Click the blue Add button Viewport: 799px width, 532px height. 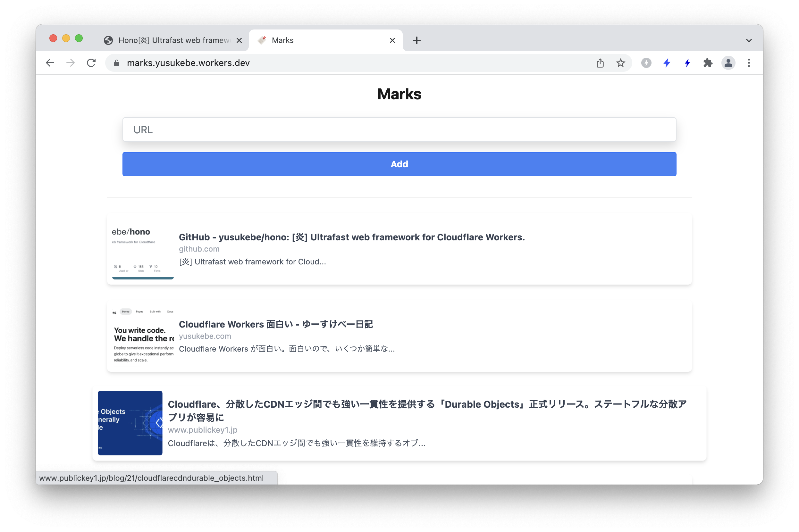pos(399,164)
